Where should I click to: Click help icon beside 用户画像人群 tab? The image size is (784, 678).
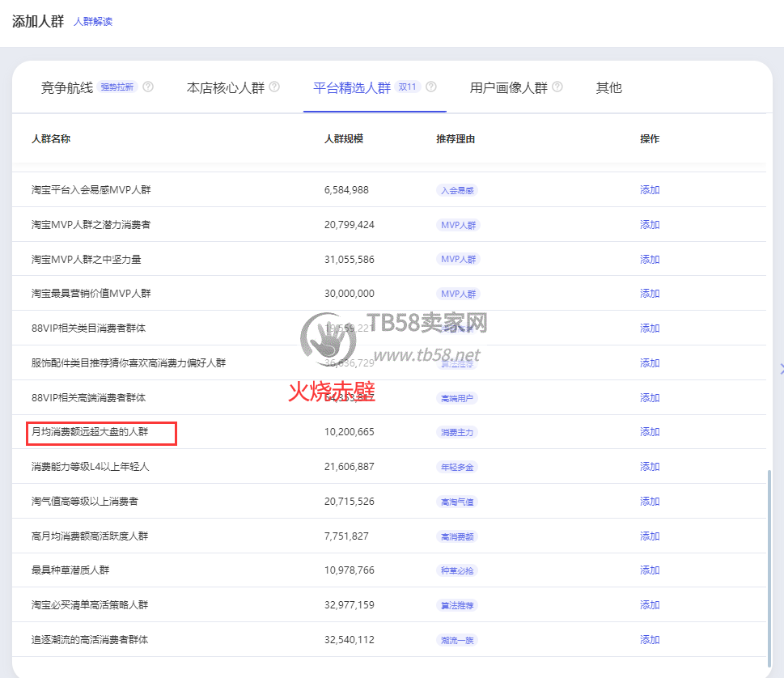[x=557, y=87]
